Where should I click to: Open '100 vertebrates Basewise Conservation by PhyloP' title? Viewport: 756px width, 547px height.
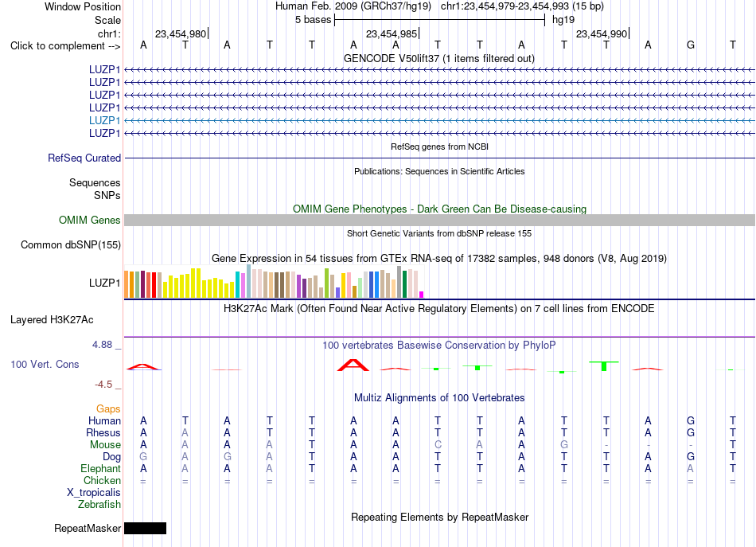pos(439,346)
